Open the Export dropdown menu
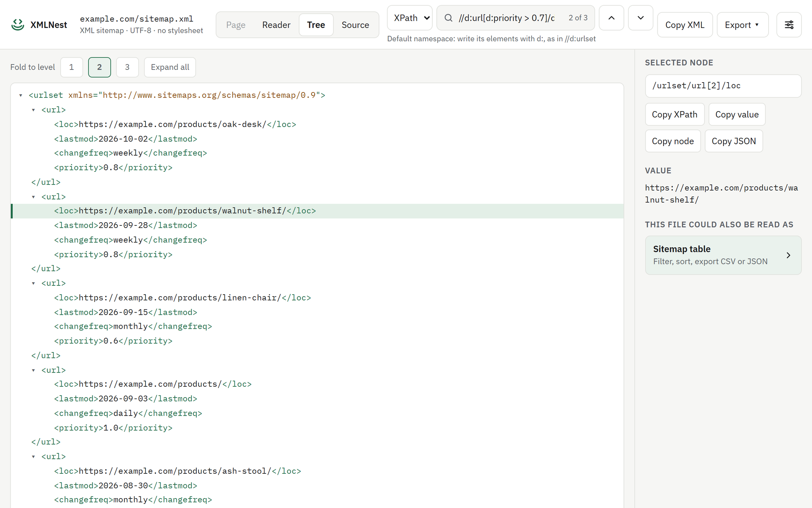 point(742,25)
